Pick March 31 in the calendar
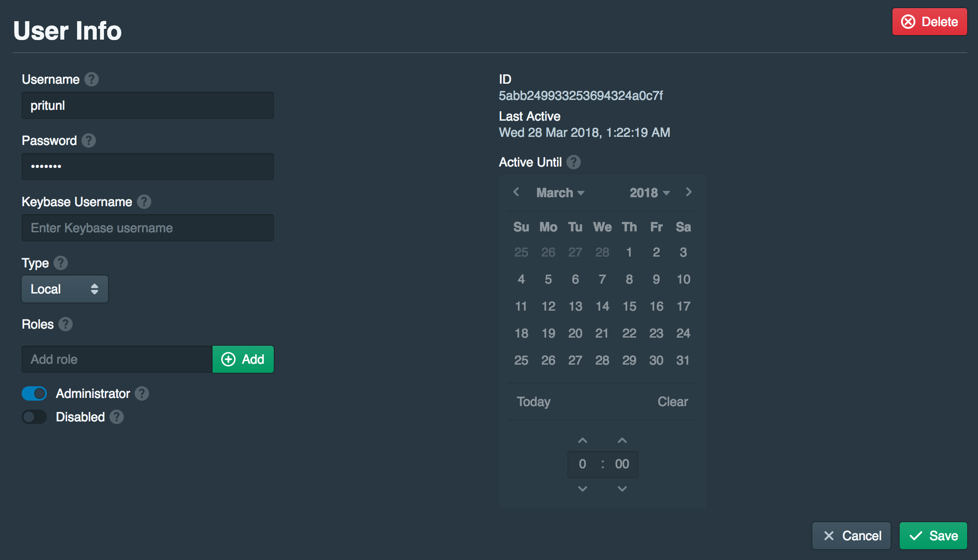The image size is (978, 560). pos(684,360)
